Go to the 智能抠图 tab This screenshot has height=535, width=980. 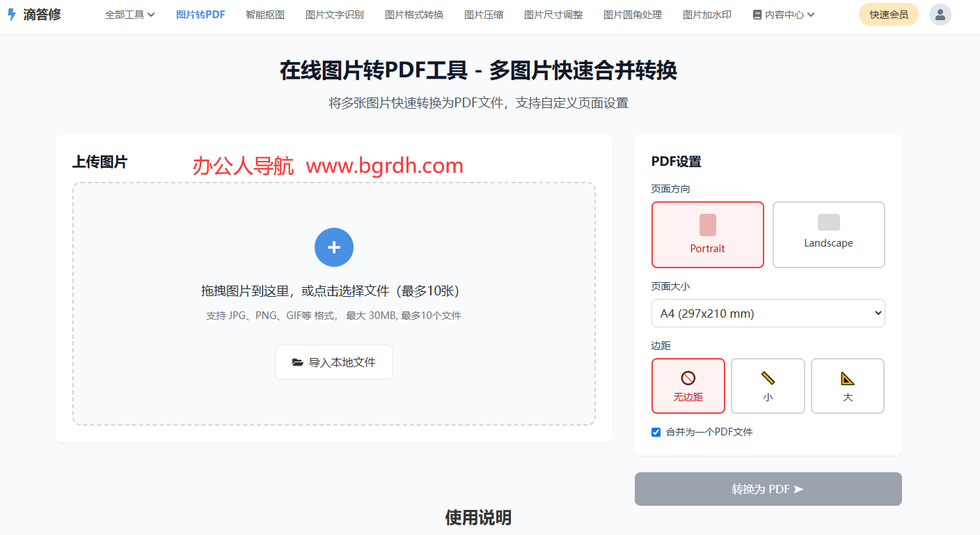[x=265, y=15]
